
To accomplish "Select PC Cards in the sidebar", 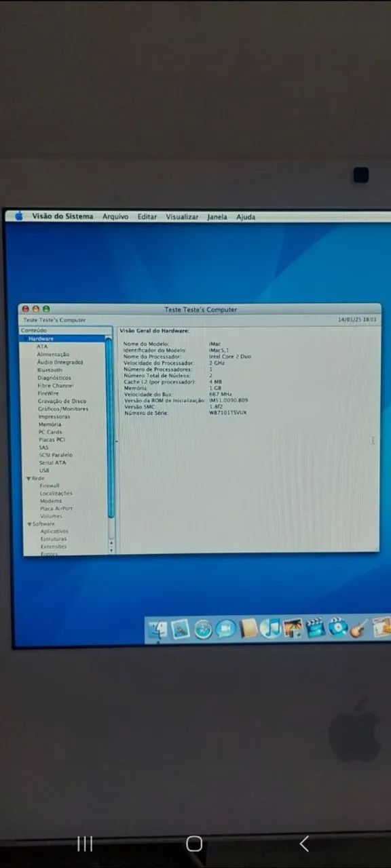I will 50,432.
